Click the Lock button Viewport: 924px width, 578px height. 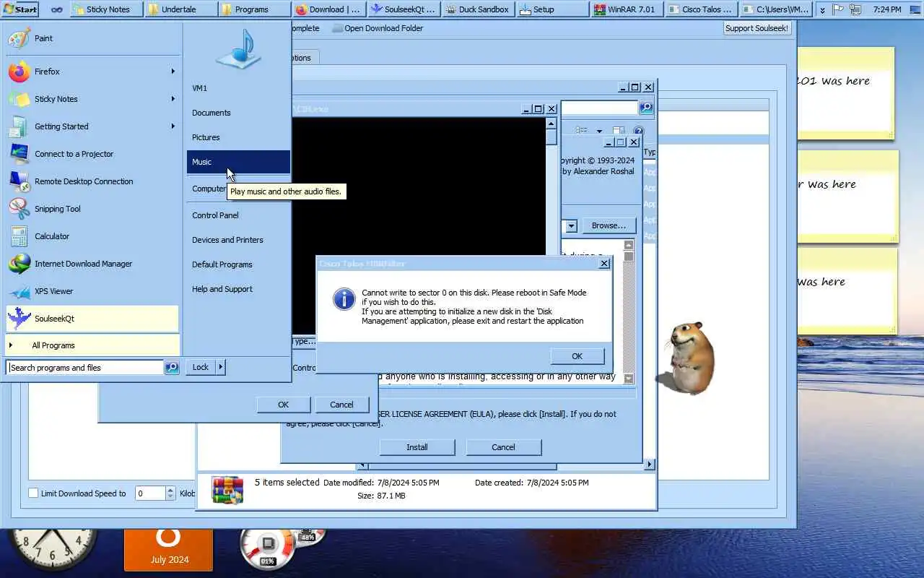pyautogui.click(x=200, y=367)
